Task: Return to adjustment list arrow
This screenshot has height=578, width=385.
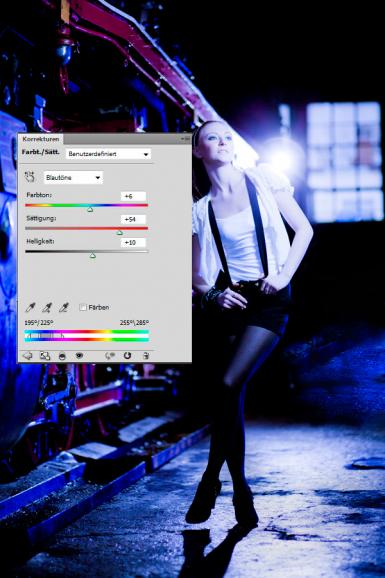Action: [x=28, y=355]
